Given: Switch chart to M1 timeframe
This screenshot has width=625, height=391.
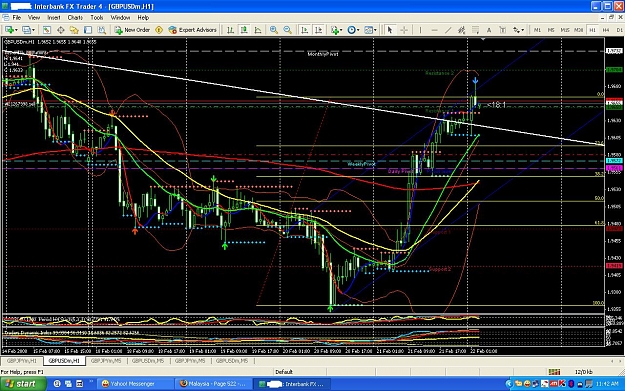Looking at the screenshot, I should [537, 30].
